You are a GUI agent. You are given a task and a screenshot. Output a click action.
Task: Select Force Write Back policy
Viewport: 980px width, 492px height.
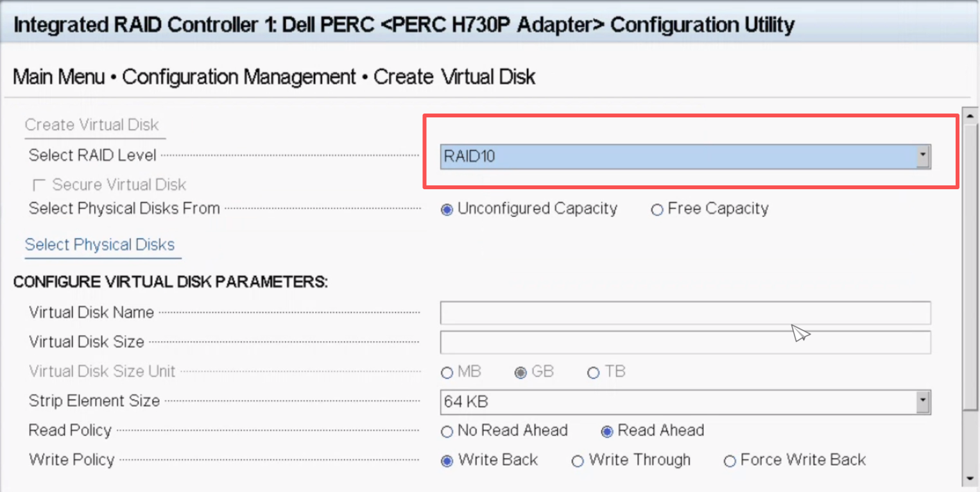click(730, 461)
